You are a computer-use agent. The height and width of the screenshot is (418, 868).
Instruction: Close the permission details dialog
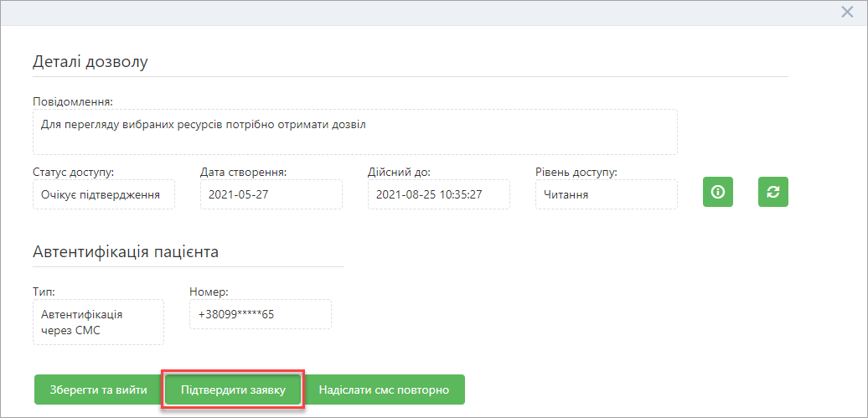pos(847,13)
